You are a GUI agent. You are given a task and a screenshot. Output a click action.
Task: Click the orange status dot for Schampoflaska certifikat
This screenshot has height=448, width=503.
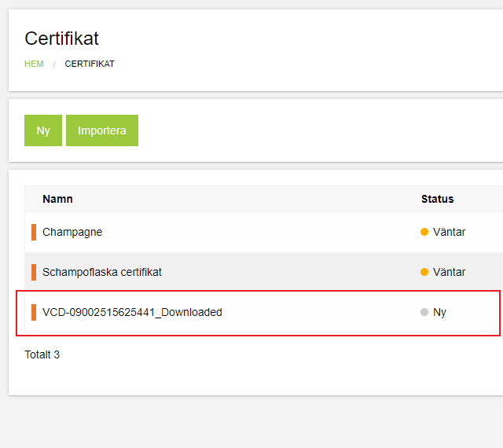point(424,272)
